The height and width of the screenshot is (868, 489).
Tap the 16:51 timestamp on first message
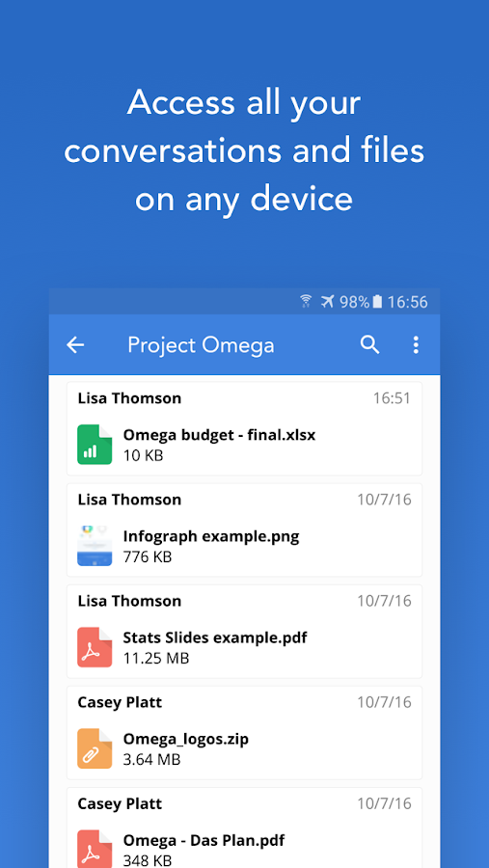pyautogui.click(x=392, y=398)
